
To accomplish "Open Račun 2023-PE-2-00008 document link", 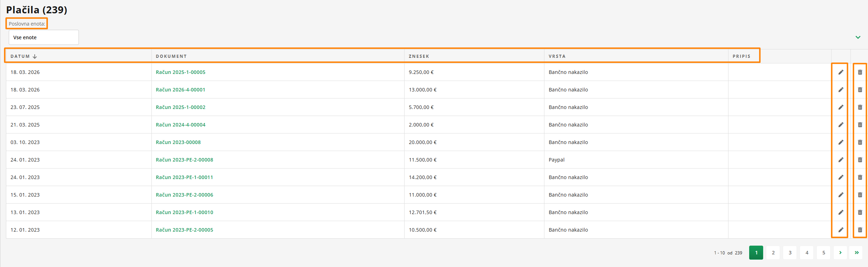I will click(184, 160).
